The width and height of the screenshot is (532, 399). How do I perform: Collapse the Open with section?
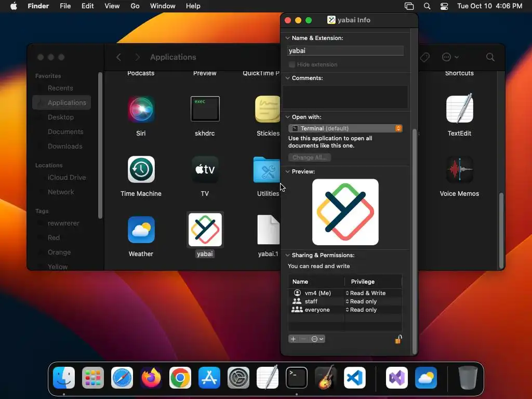click(288, 117)
